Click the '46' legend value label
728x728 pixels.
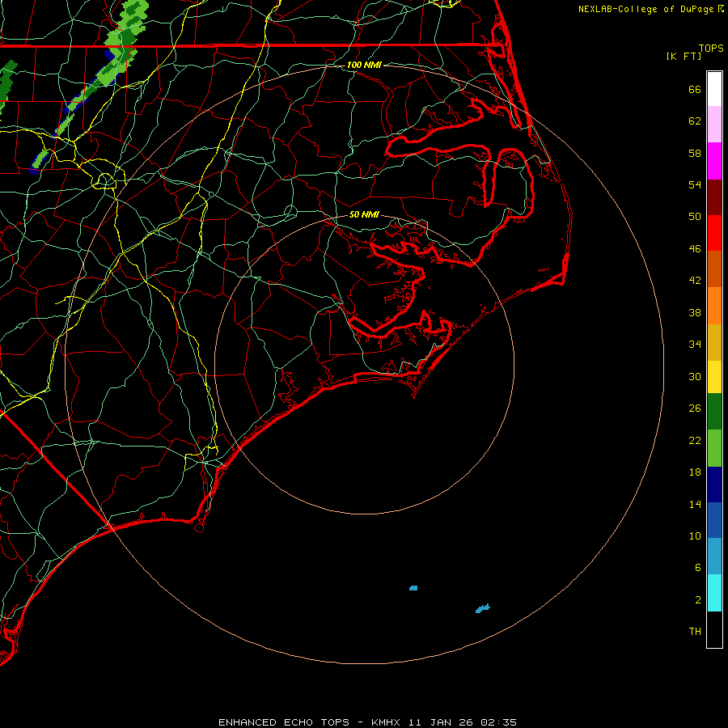click(x=695, y=249)
